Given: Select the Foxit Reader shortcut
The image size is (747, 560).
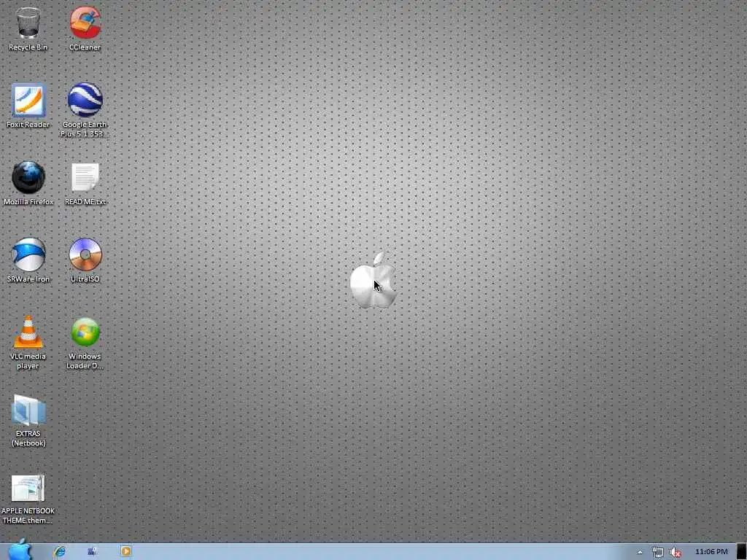Looking at the screenshot, I should [28, 106].
